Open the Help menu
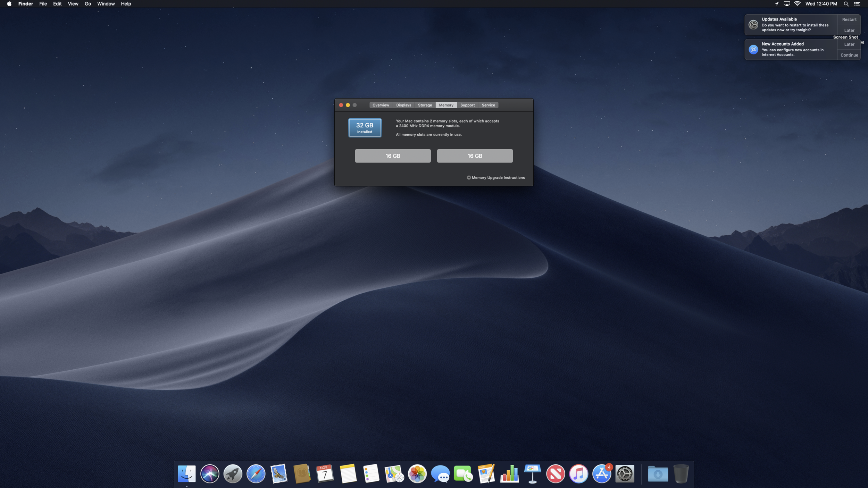 [x=126, y=4]
